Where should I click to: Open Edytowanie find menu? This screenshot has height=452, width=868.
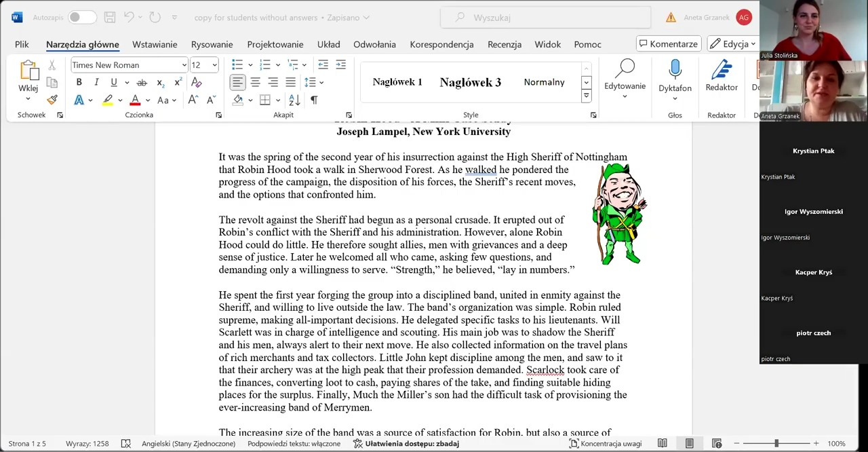[x=625, y=79]
